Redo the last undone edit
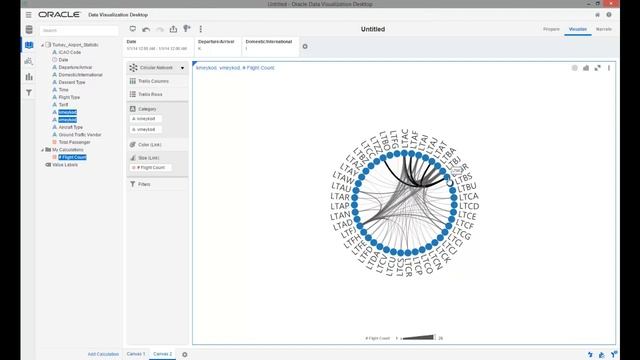 (160, 29)
